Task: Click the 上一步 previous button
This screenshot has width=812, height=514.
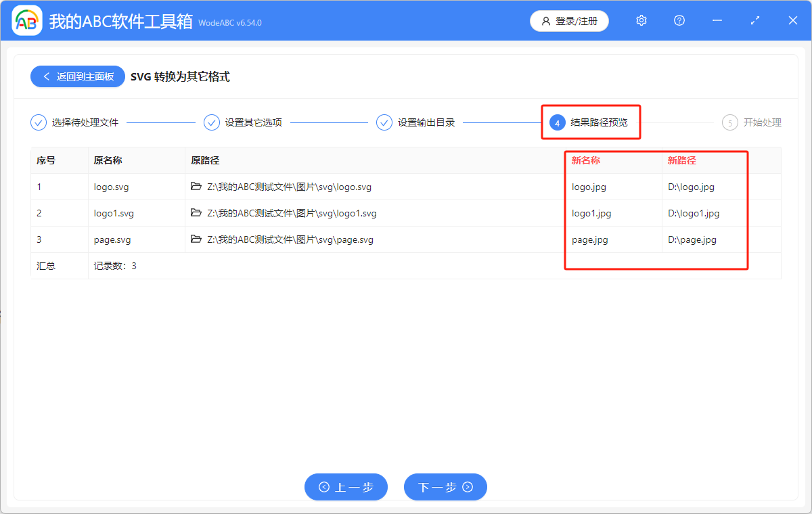Action: (x=346, y=487)
